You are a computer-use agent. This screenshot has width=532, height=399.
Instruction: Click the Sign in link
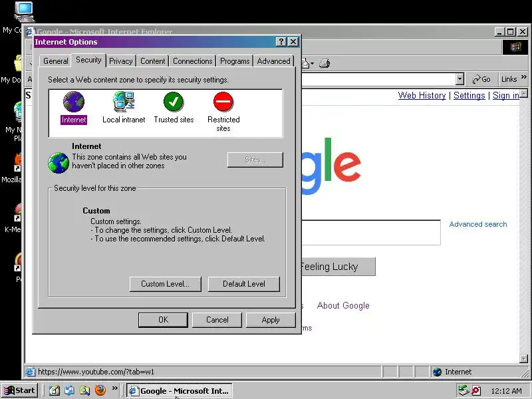pos(506,95)
